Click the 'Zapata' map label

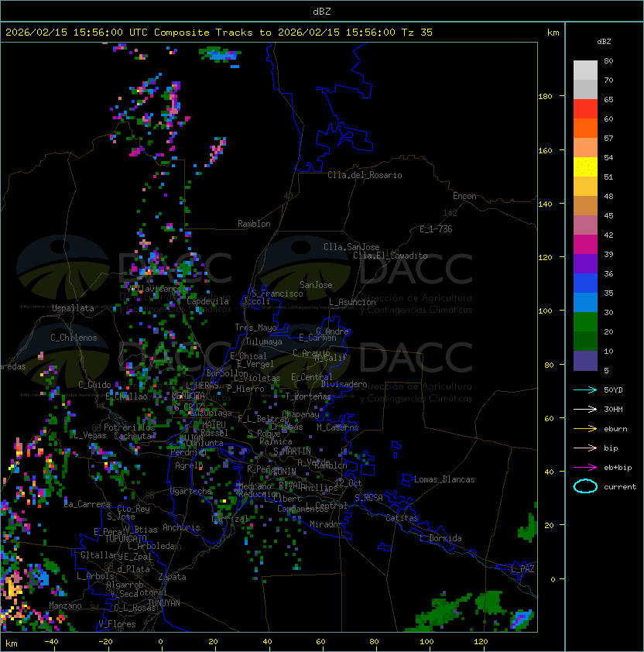point(172,577)
